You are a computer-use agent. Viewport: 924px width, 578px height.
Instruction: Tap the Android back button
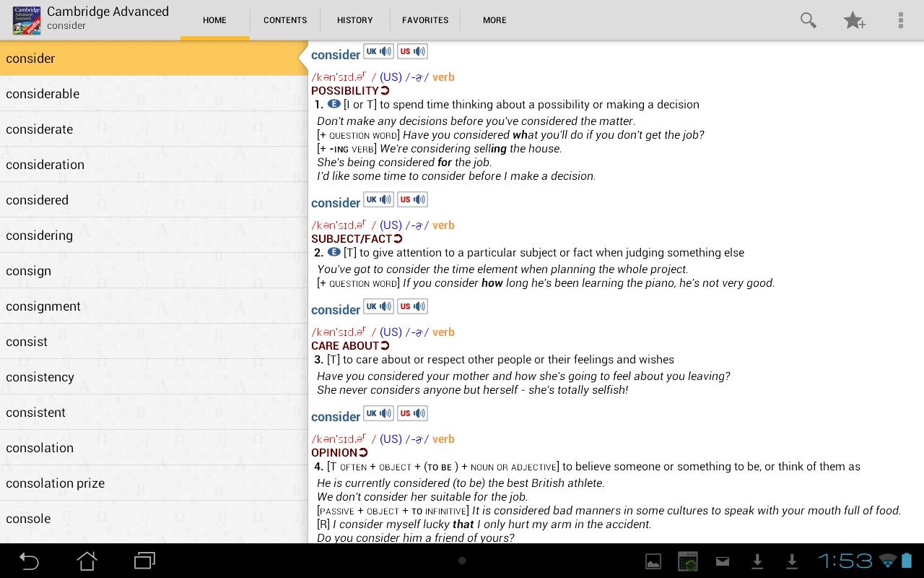pos(29,561)
